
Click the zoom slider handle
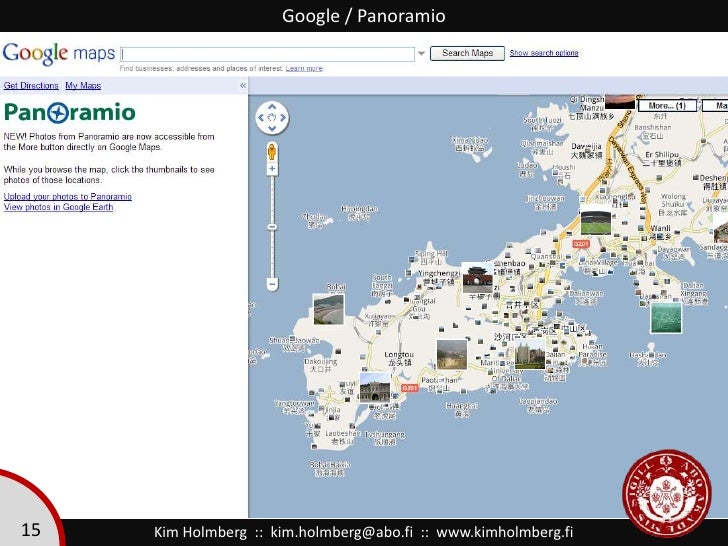[272, 227]
